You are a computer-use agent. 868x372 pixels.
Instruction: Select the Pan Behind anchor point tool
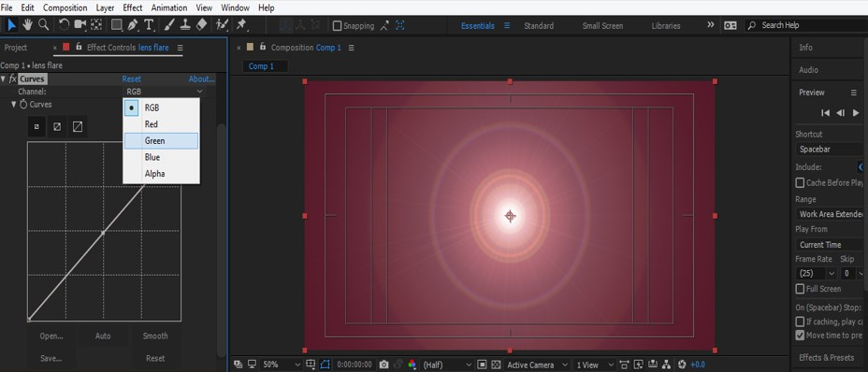tap(97, 25)
